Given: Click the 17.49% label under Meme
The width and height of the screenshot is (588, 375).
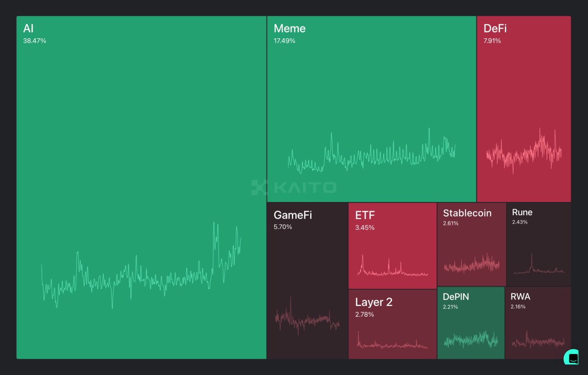Looking at the screenshot, I should pyautogui.click(x=286, y=41).
